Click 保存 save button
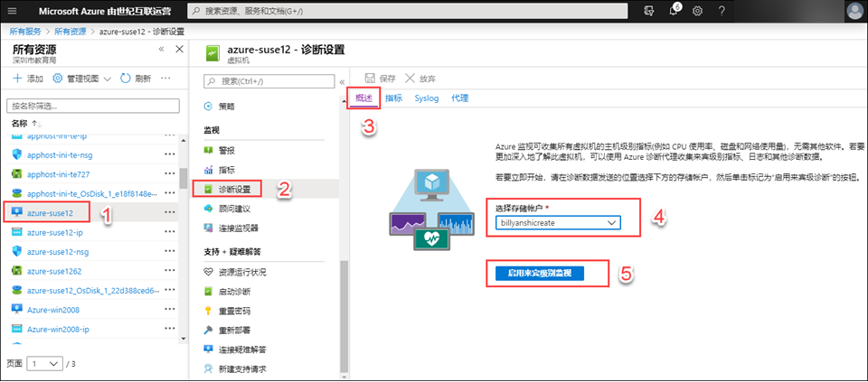868x382 pixels. click(380, 79)
